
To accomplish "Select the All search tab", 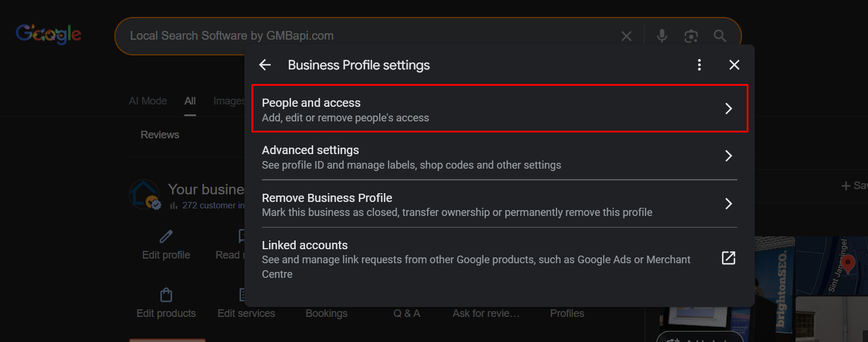I will 190,101.
